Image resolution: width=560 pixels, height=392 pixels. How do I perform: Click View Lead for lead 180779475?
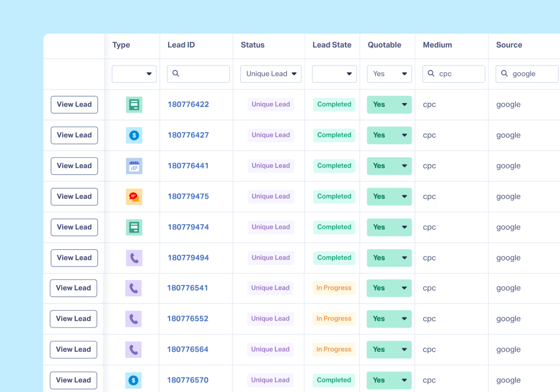74,197
